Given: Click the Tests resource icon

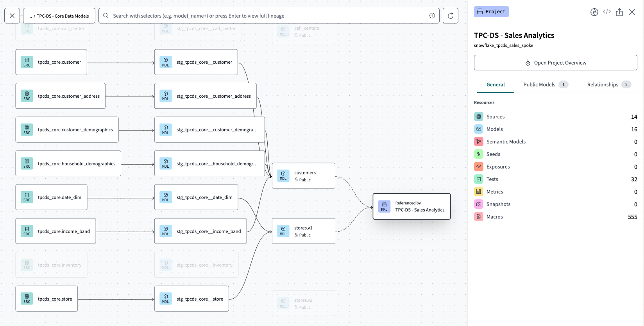Looking at the screenshot, I should [x=479, y=179].
